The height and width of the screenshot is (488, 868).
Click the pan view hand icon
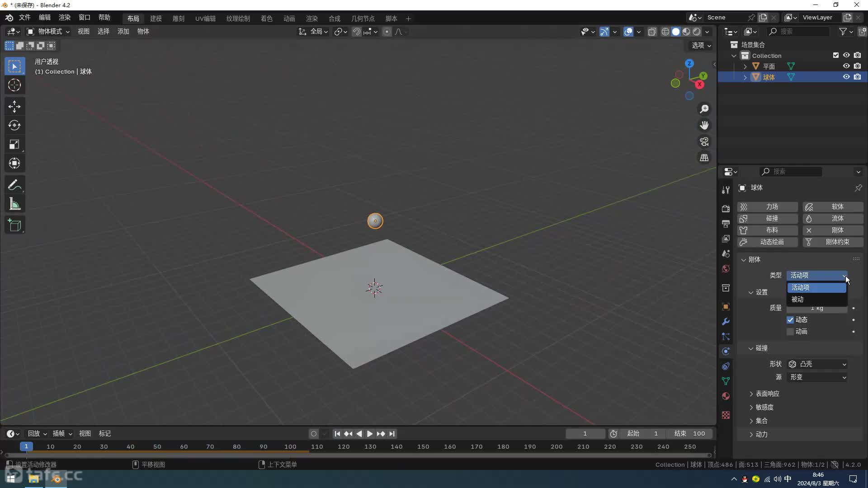(x=704, y=125)
